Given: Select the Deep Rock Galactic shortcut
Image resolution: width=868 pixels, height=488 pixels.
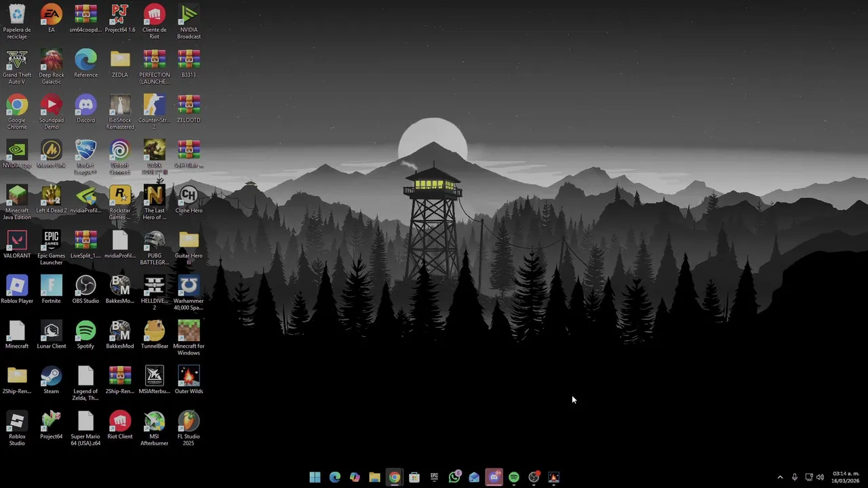Looking at the screenshot, I should click(x=52, y=67).
